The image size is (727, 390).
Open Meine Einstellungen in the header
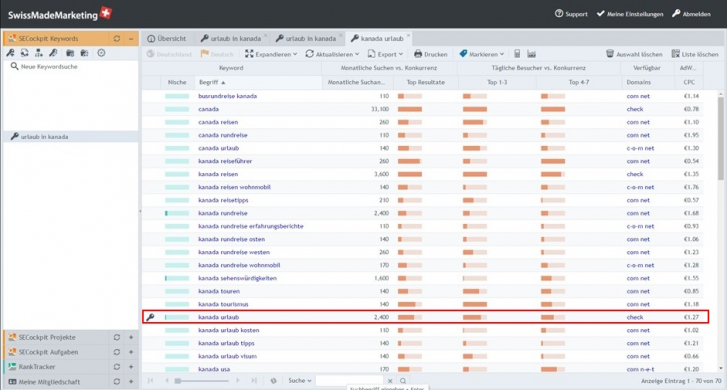coord(630,14)
